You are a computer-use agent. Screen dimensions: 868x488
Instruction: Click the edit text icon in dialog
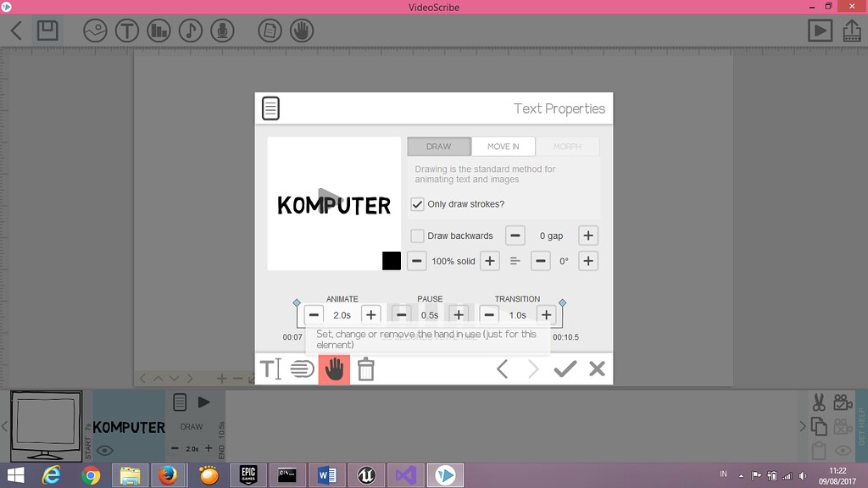click(270, 369)
